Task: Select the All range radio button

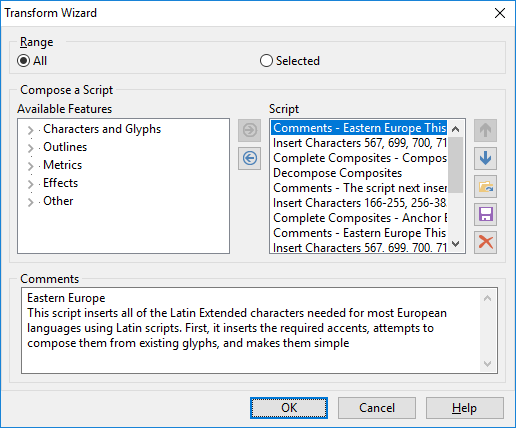Action: [24, 61]
